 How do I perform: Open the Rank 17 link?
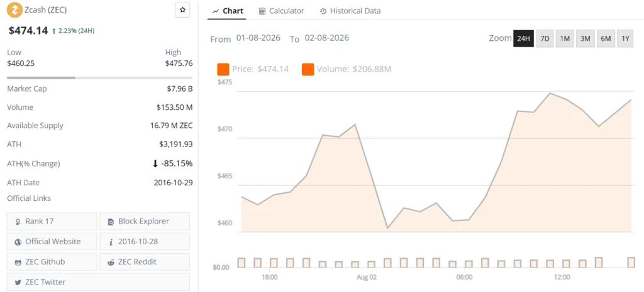[x=52, y=221]
